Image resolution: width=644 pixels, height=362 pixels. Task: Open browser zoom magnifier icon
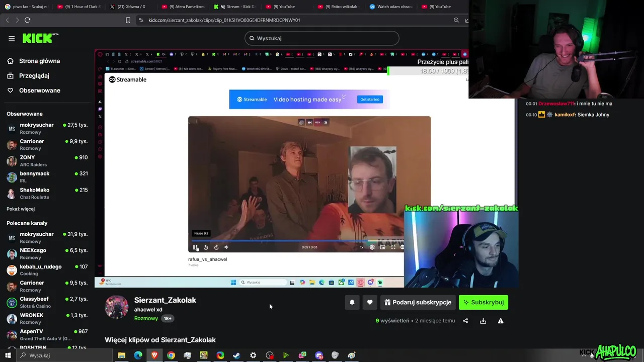[x=456, y=20]
